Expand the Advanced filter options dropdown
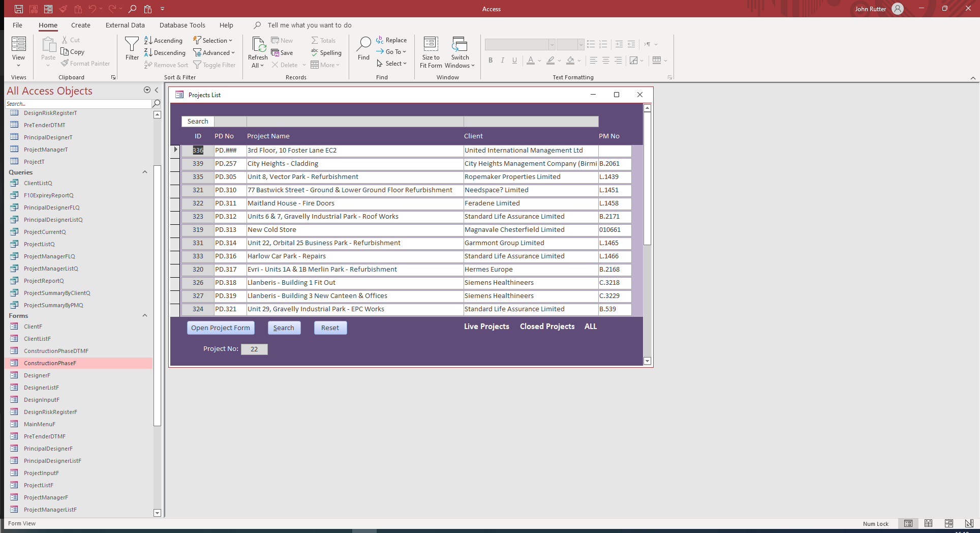This screenshot has width=980, height=533. point(232,52)
